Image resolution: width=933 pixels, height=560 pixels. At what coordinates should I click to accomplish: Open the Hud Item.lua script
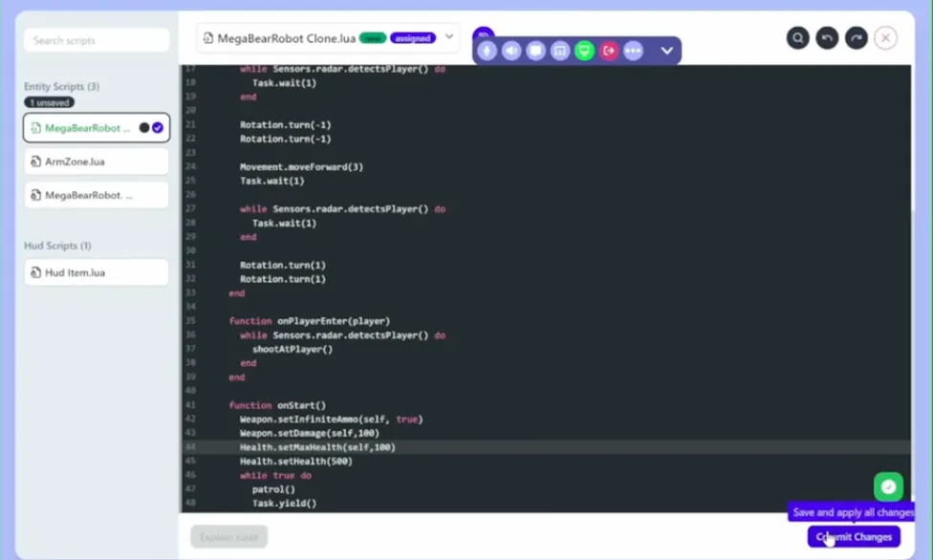(97, 272)
